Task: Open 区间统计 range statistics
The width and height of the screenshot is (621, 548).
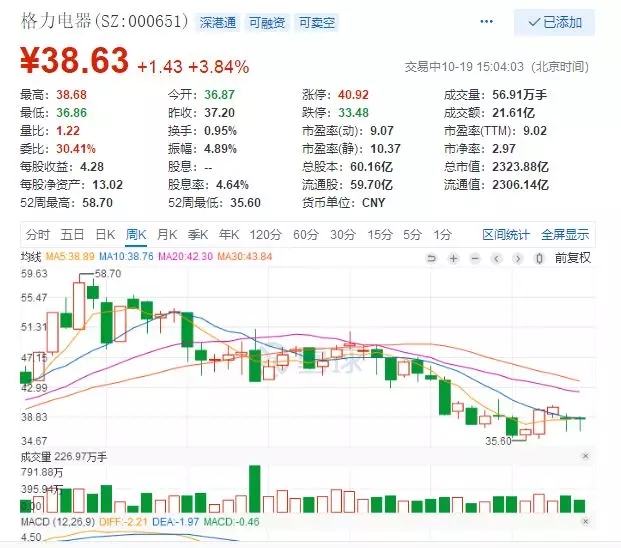Action: tap(506, 234)
